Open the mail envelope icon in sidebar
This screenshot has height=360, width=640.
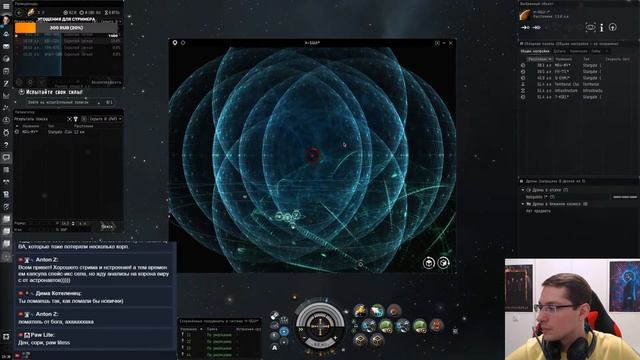tap(6, 47)
